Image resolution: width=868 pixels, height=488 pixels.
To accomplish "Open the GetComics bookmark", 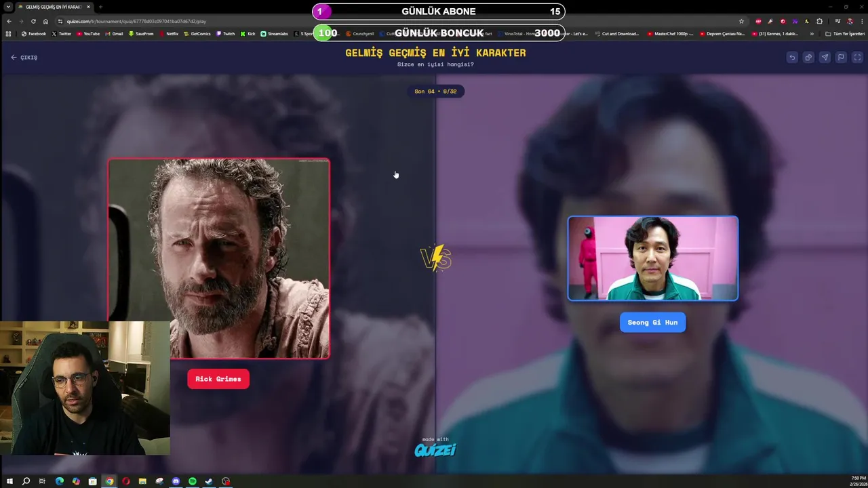I will 197,33.
